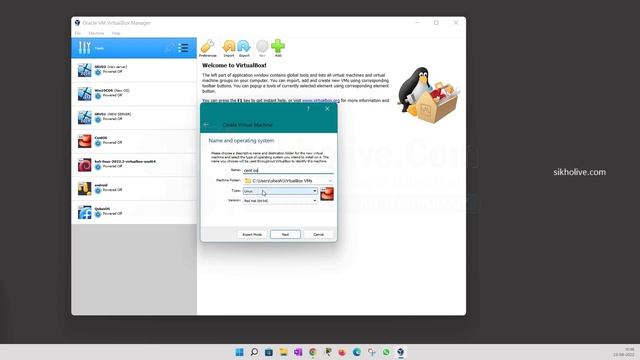
Task: Click the Import appliance toolbar icon
Action: (229, 48)
